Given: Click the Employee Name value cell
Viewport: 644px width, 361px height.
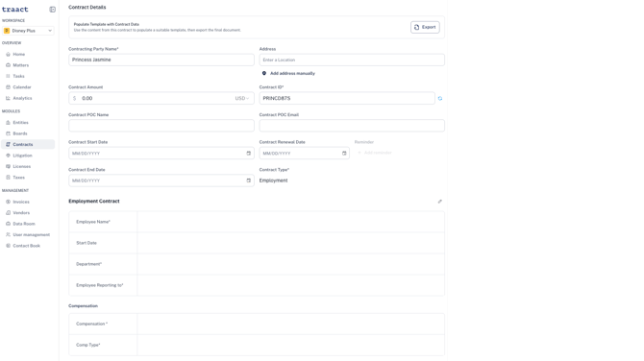Looking at the screenshot, I should coord(291,222).
